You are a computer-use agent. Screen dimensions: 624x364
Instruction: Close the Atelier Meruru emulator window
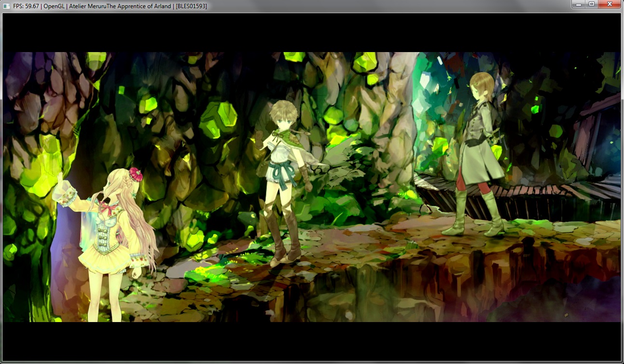point(610,4)
